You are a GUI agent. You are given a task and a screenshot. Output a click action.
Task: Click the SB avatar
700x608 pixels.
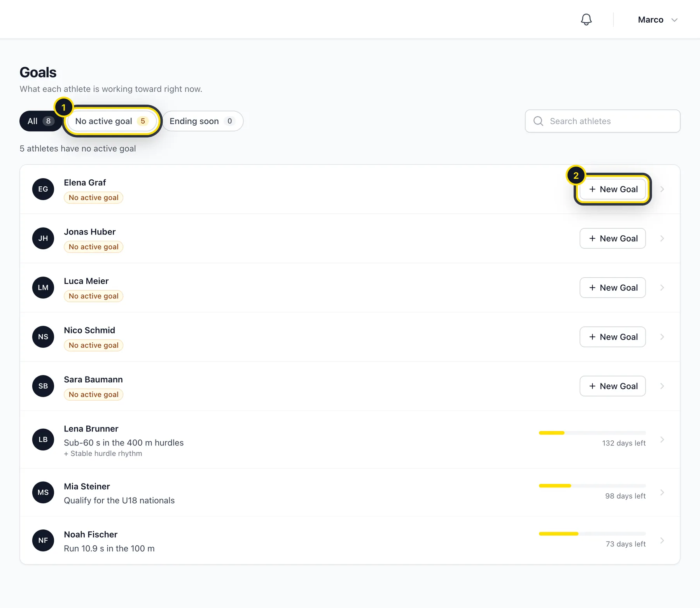coord(43,386)
